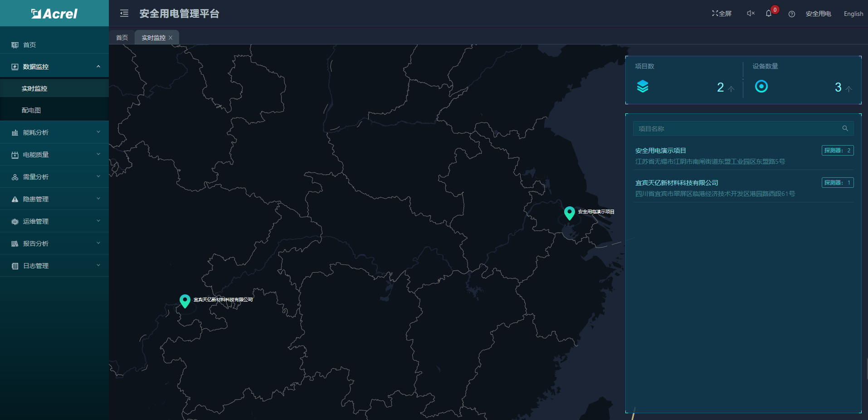Expand the 能耗分析 menu

(x=54, y=132)
